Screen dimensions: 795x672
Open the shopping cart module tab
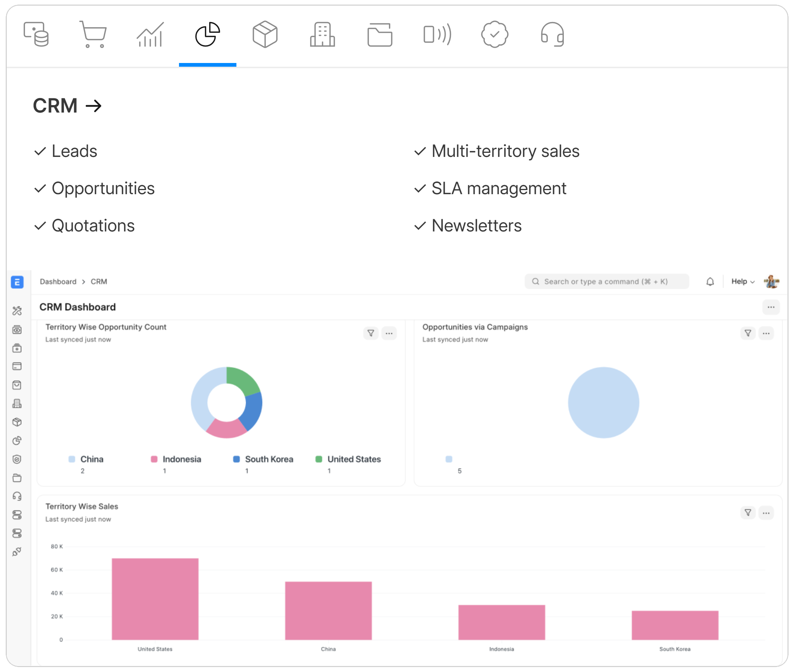coord(92,34)
